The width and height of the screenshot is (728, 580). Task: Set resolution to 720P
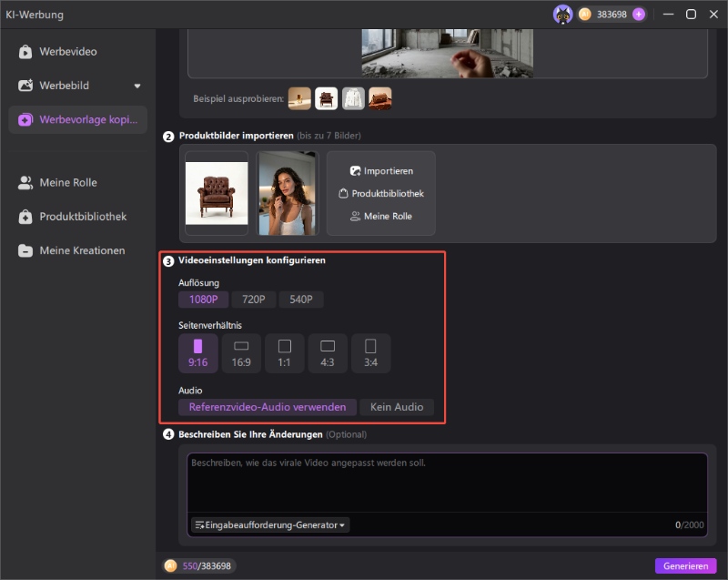tap(254, 300)
